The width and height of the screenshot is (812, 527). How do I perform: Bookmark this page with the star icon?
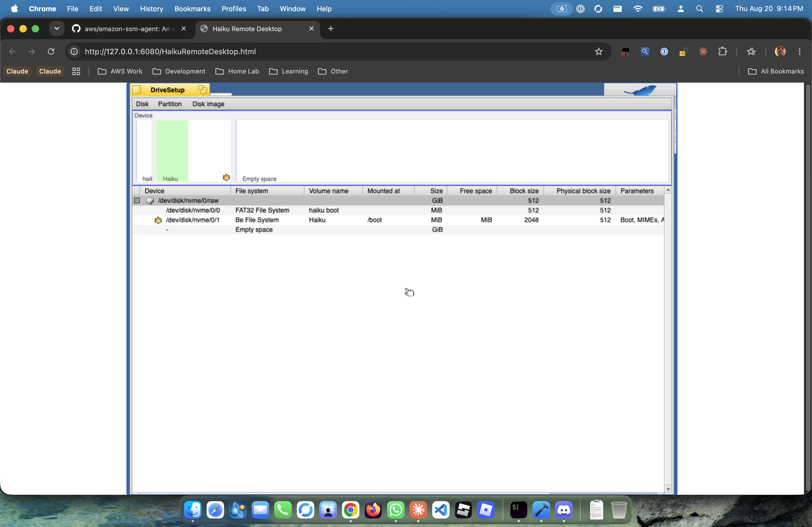(x=599, y=52)
